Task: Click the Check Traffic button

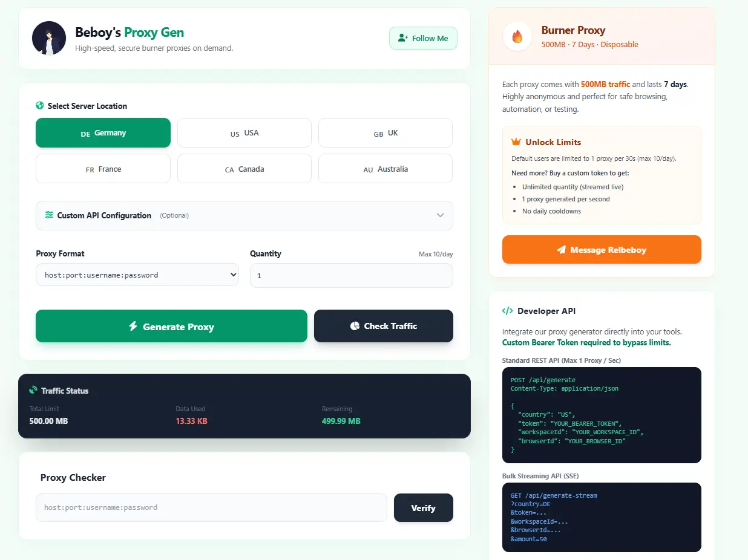Action: (x=384, y=326)
